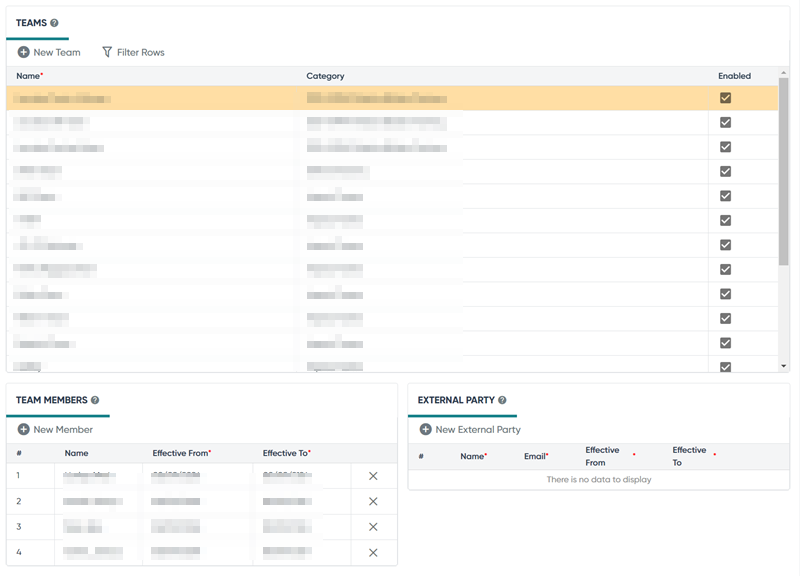
Task: Click the Enabled column header
Action: tap(734, 76)
